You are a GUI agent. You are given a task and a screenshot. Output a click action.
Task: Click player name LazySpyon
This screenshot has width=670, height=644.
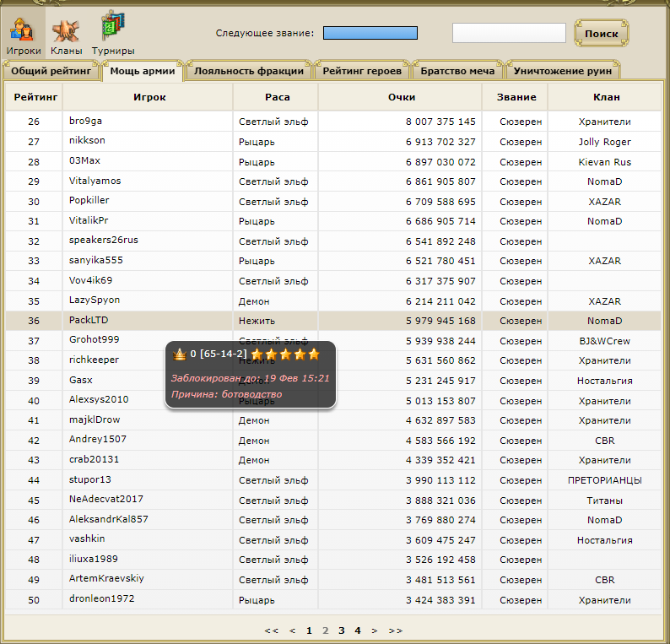click(x=95, y=300)
